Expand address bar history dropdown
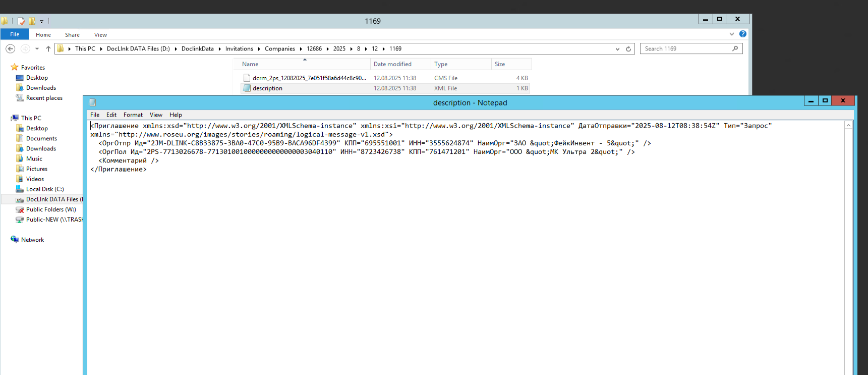This screenshot has height=375, width=868. tap(617, 49)
